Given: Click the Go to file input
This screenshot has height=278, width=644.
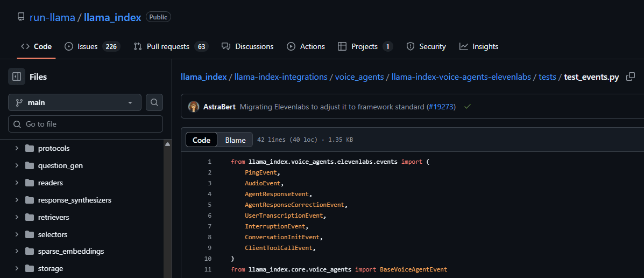Looking at the screenshot, I should point(86,124).
